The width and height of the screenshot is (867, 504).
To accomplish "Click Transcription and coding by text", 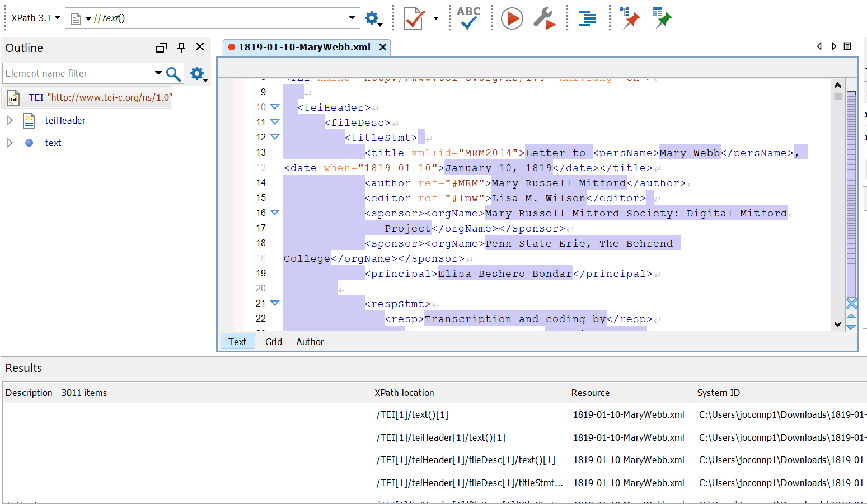I will (515, 319).
